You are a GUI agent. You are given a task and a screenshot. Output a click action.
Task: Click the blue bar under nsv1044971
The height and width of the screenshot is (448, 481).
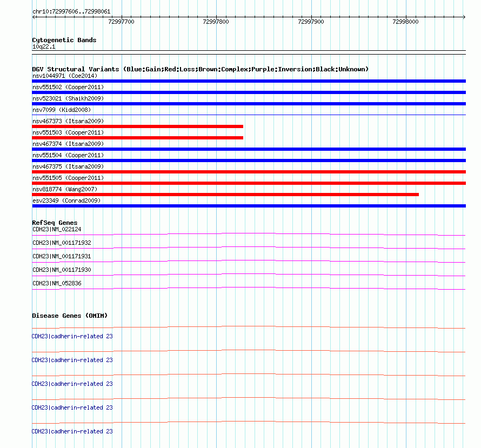pyautogui.click(x=249, y=81)
